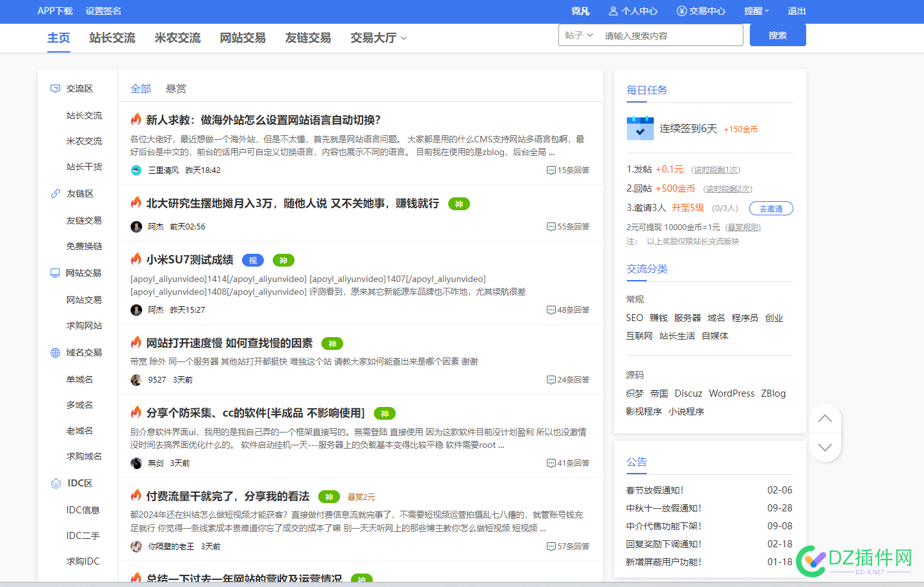Click the 该时段剩1次 link after 发帖
Viewport: 924px width, 587px height.
716,170
